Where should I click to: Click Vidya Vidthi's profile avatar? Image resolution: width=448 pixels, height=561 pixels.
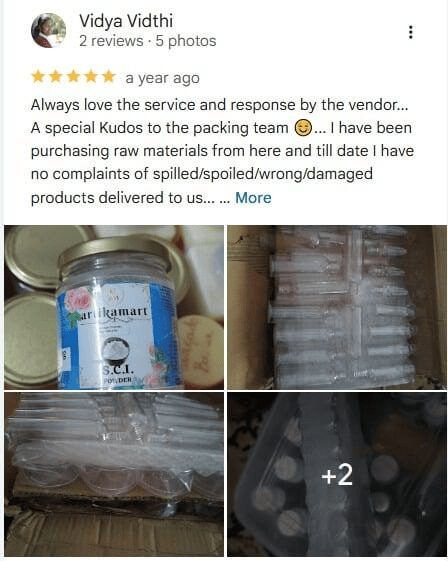click(48, 30)
